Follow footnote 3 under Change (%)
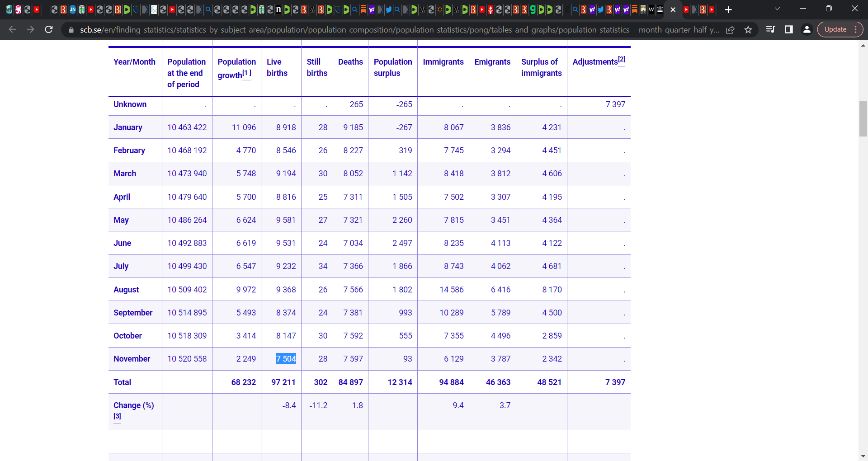This screenshot has height=461, width=868. [117, 416]
